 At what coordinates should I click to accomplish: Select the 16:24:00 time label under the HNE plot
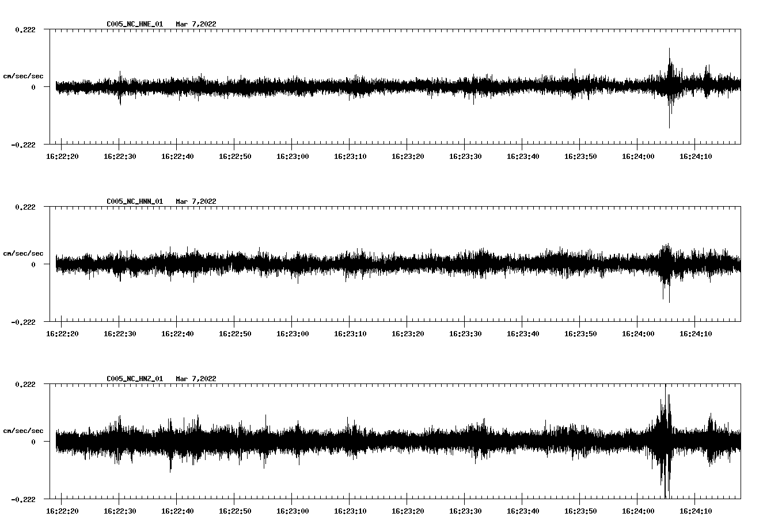coord(638,156)
